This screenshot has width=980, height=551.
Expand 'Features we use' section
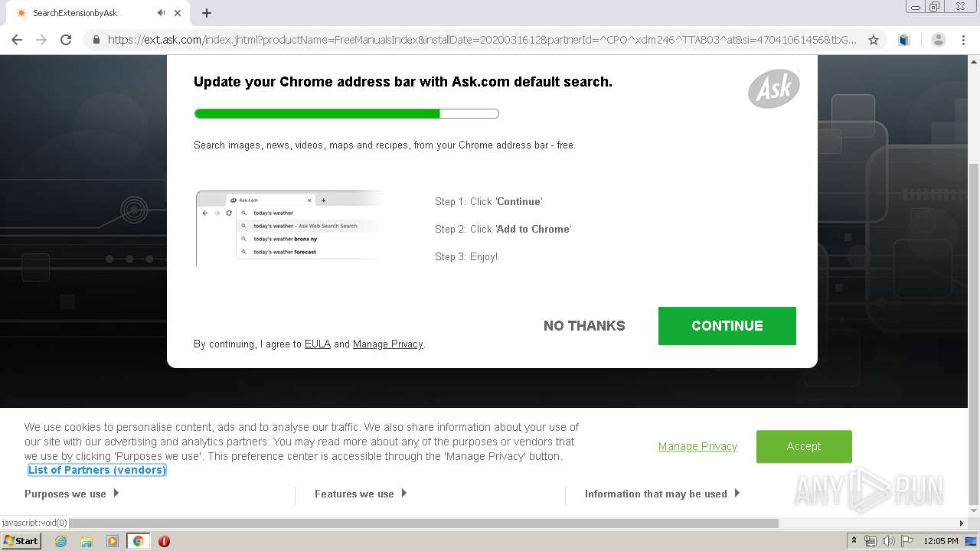tap(361, 494)
